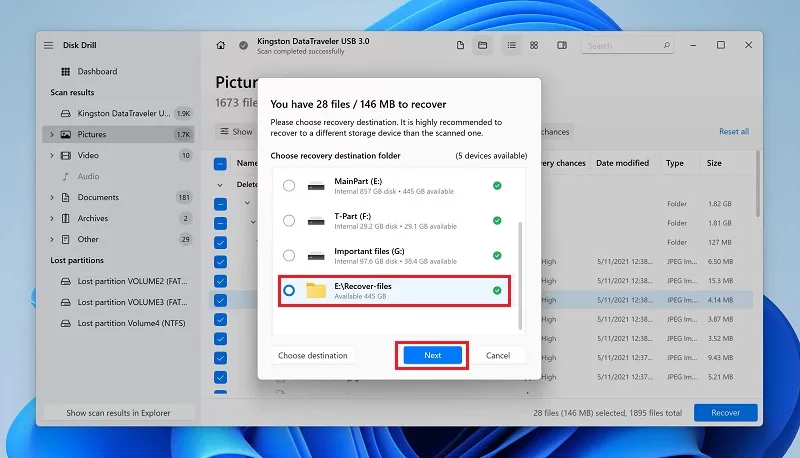Select Important files (G:) radio button
Screen dimensions: 800x458
click(x=289, y=256)
